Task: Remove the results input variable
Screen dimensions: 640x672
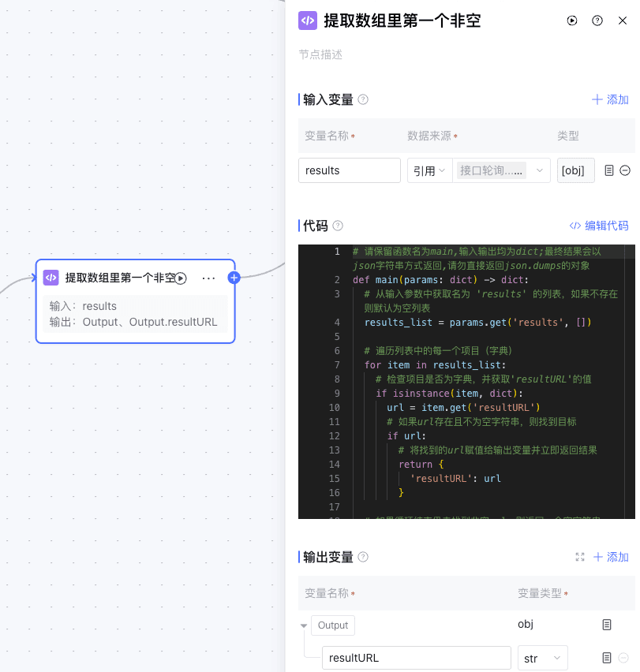Action: 625,170
